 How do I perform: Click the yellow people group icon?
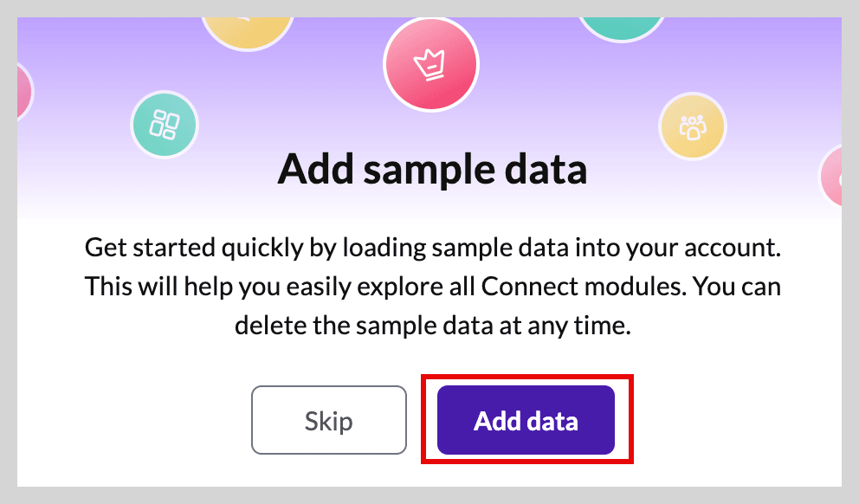693,126
